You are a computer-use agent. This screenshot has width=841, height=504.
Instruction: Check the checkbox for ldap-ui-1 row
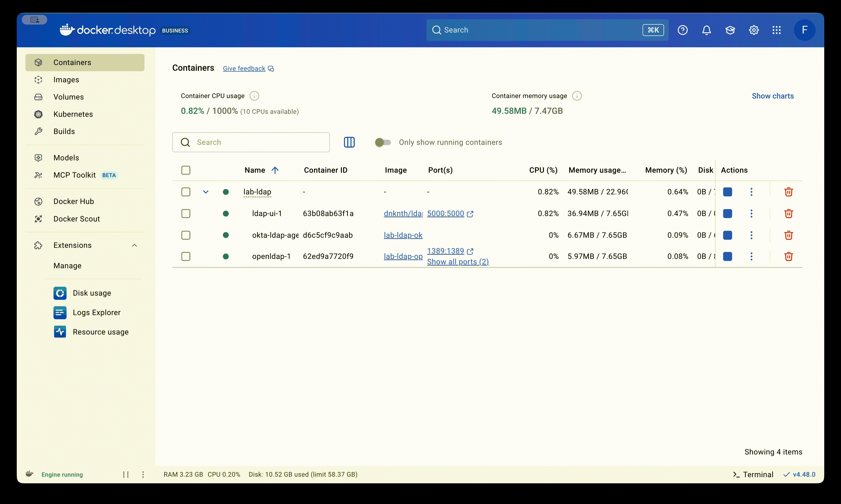pyautogui.click(x=186, y=214)
